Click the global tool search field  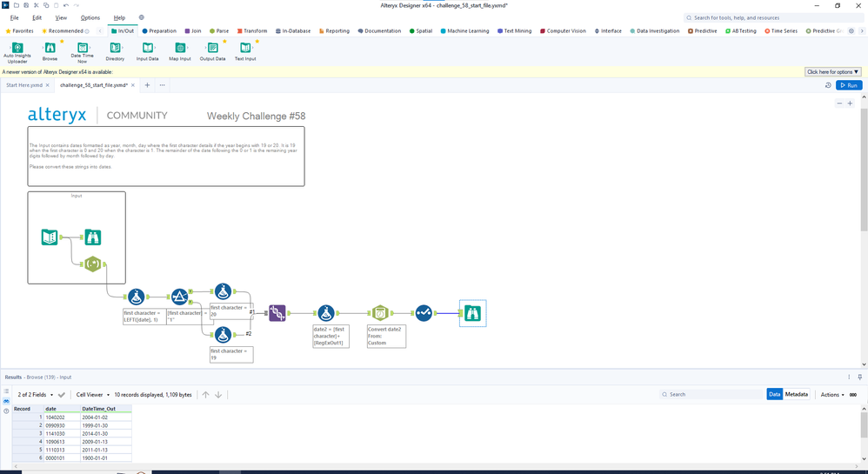772,17
